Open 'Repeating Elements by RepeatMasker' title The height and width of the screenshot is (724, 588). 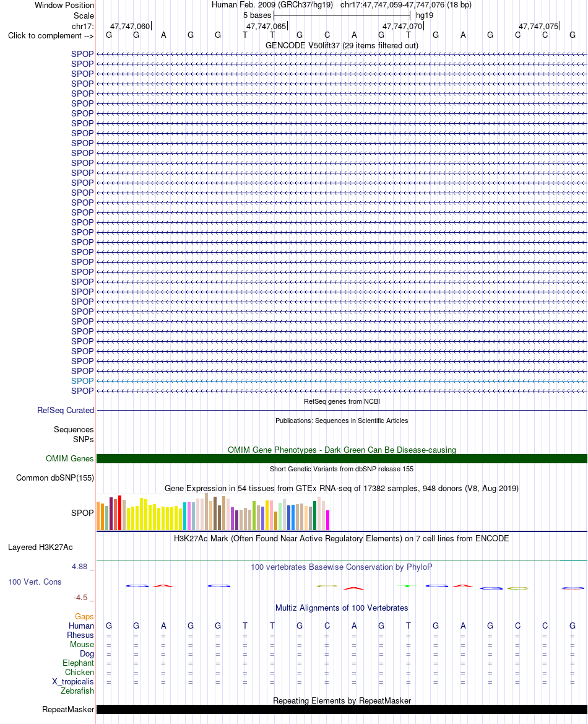(x=342, y=700)
